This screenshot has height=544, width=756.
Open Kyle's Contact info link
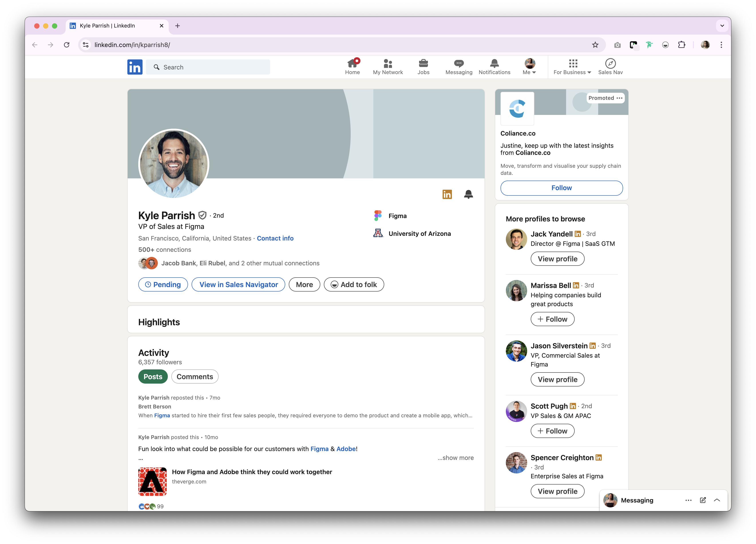point(275,238)
